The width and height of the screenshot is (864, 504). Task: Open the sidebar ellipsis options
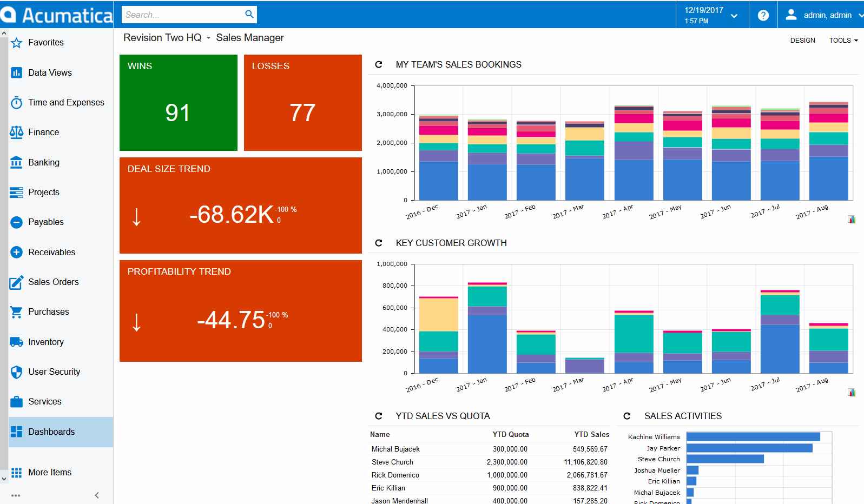(16, 495)
